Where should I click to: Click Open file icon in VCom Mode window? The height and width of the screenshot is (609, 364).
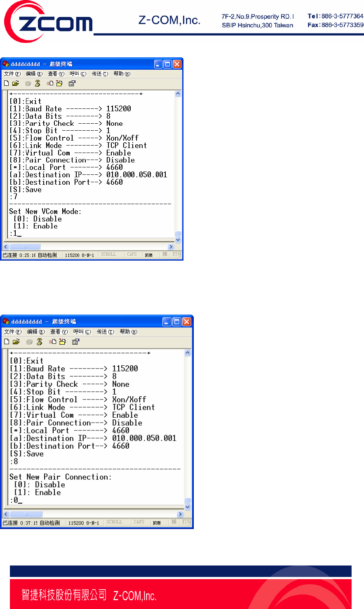tap(16, 83)
